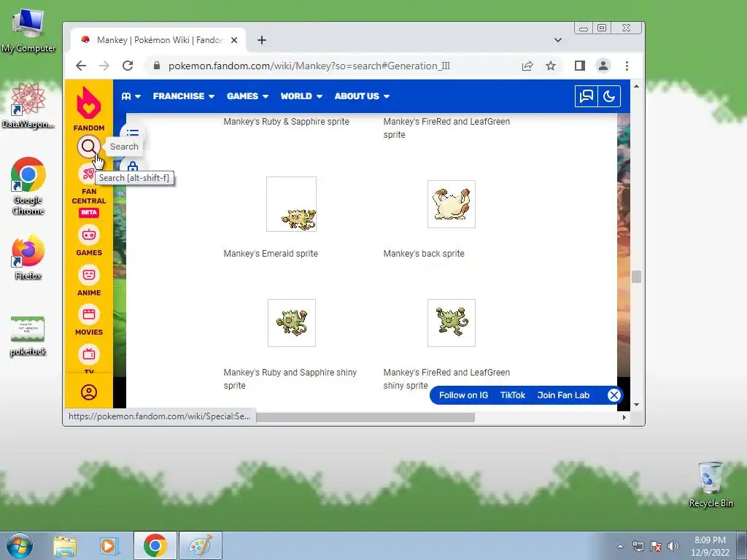747x560 pixels.
Task: Select the Mankey Pokémon Wiki tab
Action: tap(158, 40)
